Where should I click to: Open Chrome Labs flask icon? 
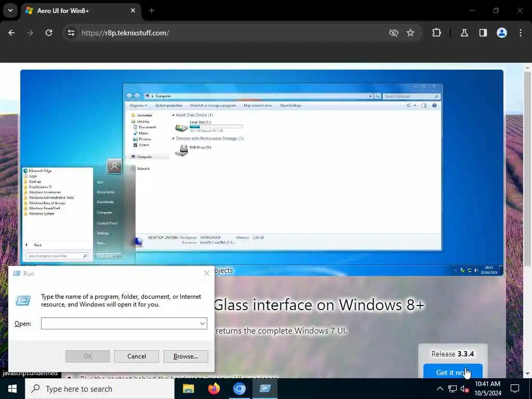click(x=464, y=33)
